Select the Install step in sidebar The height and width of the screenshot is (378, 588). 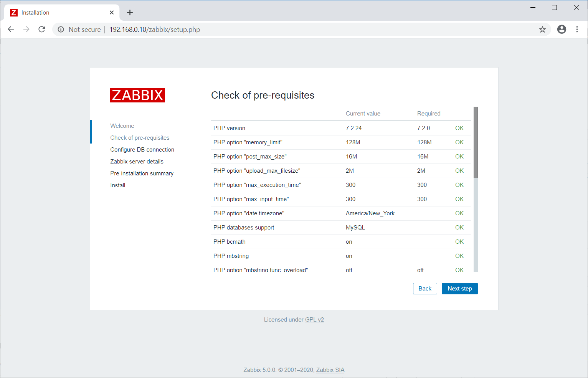[x=117, y=185]
